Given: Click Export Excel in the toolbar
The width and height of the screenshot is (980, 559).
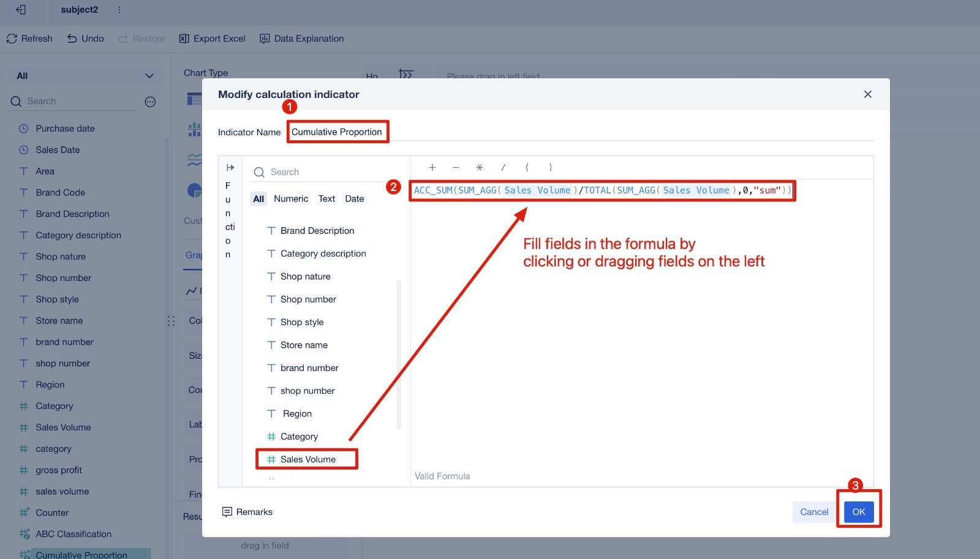Looking at the screenshot, I should [212, 39].
